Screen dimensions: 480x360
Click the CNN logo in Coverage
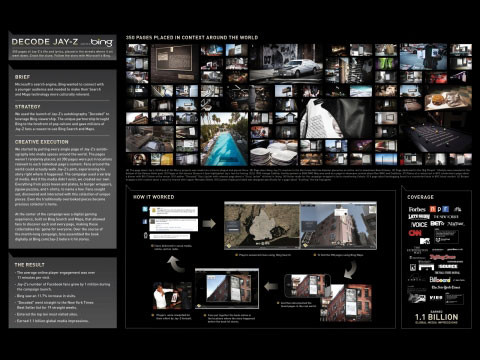coord(415,233)
